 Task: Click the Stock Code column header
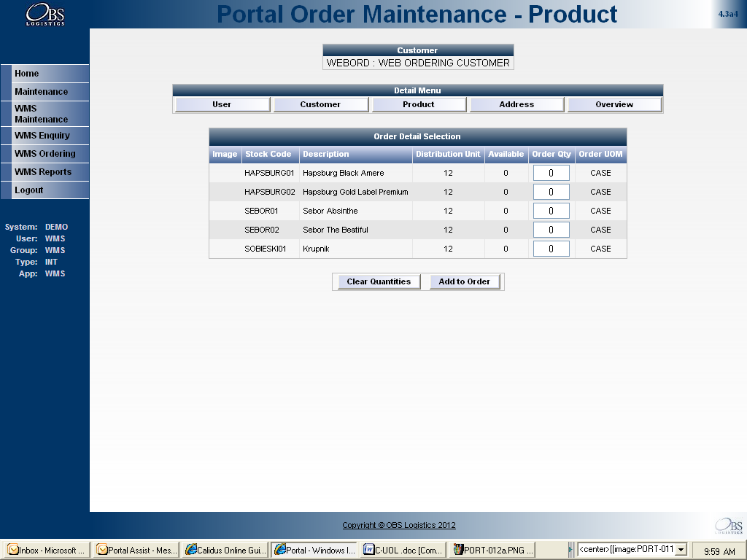[270, 155]
